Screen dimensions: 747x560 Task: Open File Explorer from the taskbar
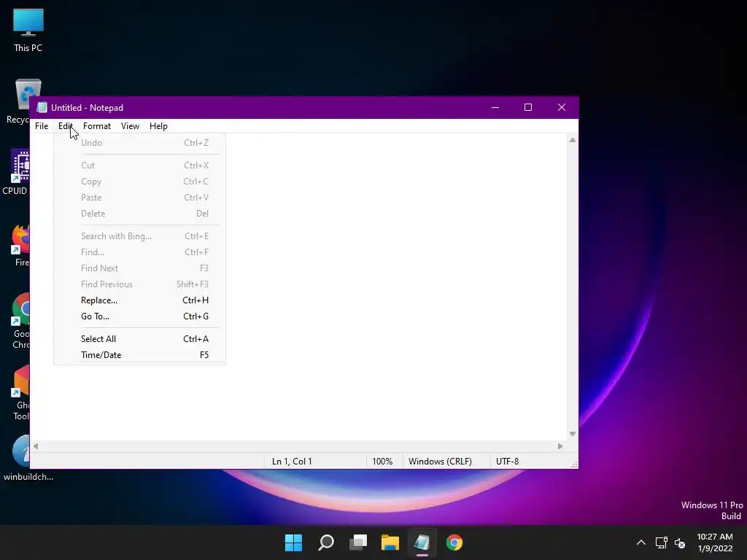tap(390, 542)
